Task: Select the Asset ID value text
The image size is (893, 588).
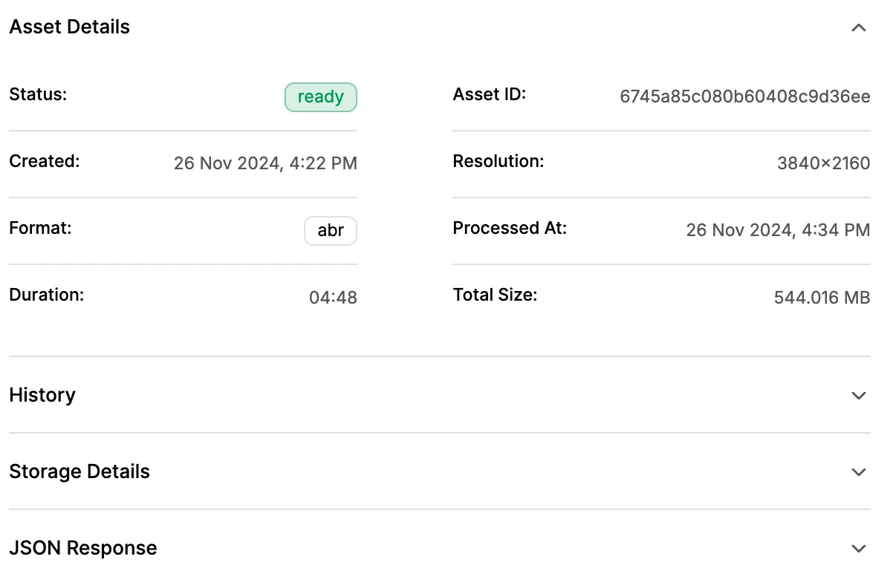Action: [745, 97]
